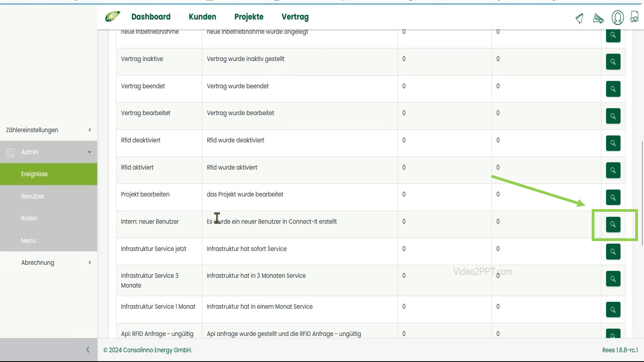
Task: Open the Projekte menu
Action: coord(249,17)
